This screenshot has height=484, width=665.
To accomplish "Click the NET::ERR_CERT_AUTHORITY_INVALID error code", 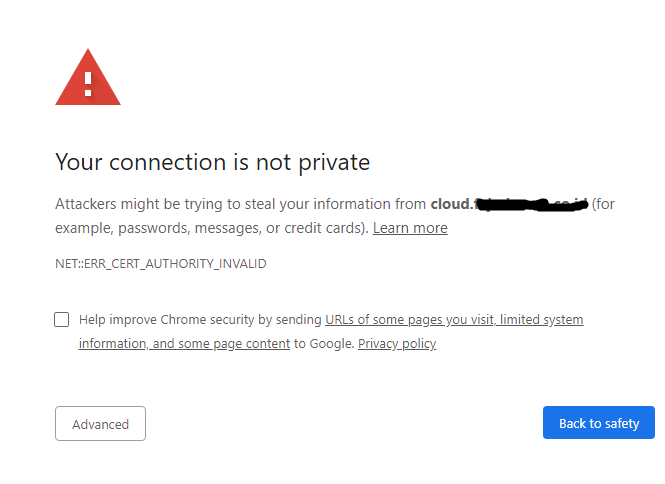I will point(160,264).
